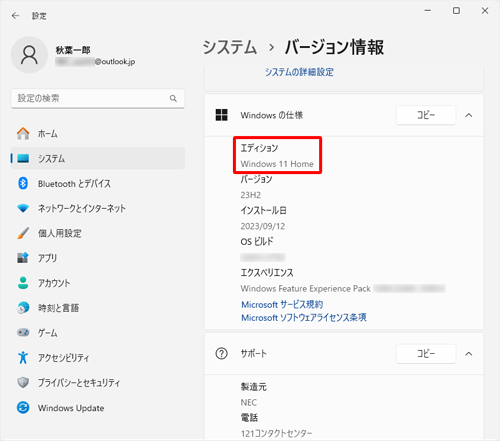
Task: Click the バージョン label under edition
Action: (256, 179)
